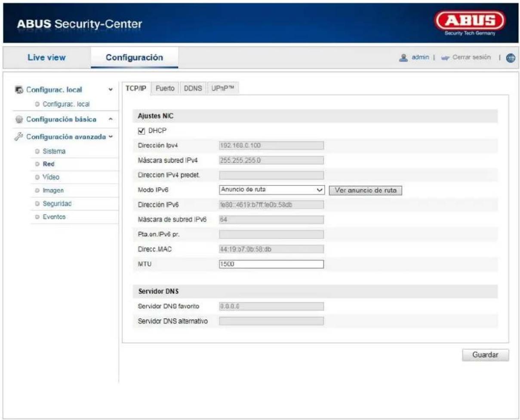Collapse the Configuración avanzada section chevron
This screenshot has height=420, width=520.
(111, 137)
